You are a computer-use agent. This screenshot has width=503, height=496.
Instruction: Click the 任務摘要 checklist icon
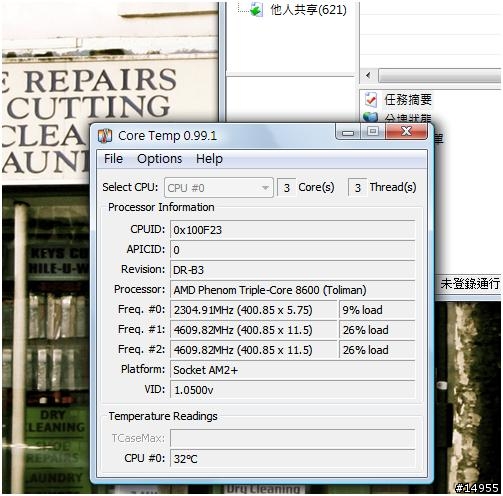[x=371, y=100]
